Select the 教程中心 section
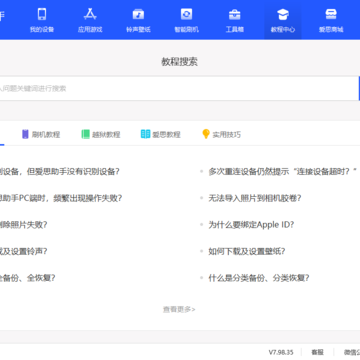This screenshot has height=360, width=360. click(x=283, y=20)
